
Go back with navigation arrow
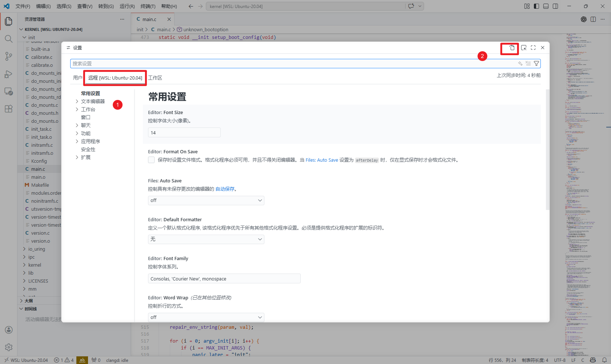[x=191, y=6]
